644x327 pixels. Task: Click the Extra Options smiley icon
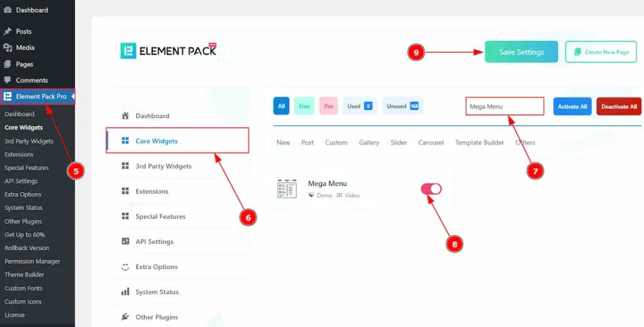[x=125, y=267]
